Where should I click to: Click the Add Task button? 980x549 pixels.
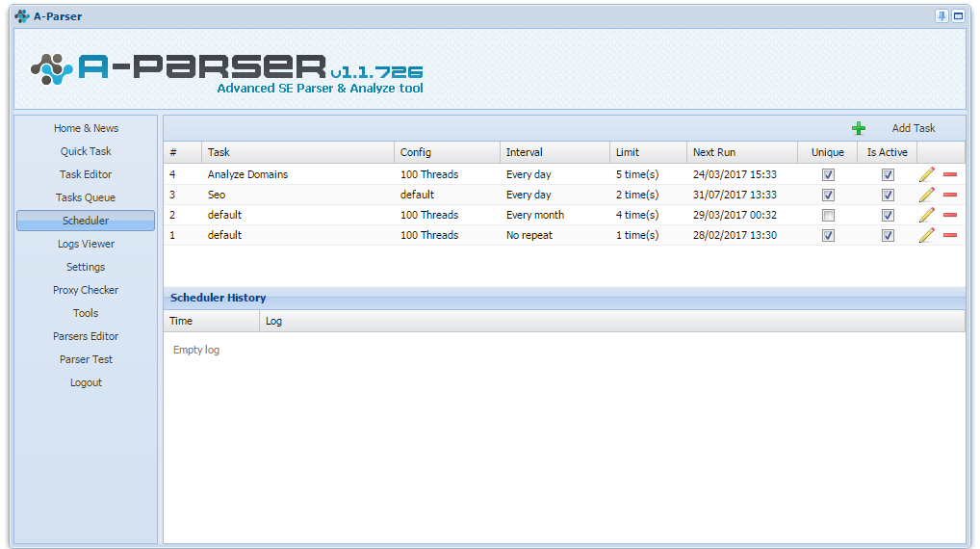pyautogui.click(x=914, y=128)
